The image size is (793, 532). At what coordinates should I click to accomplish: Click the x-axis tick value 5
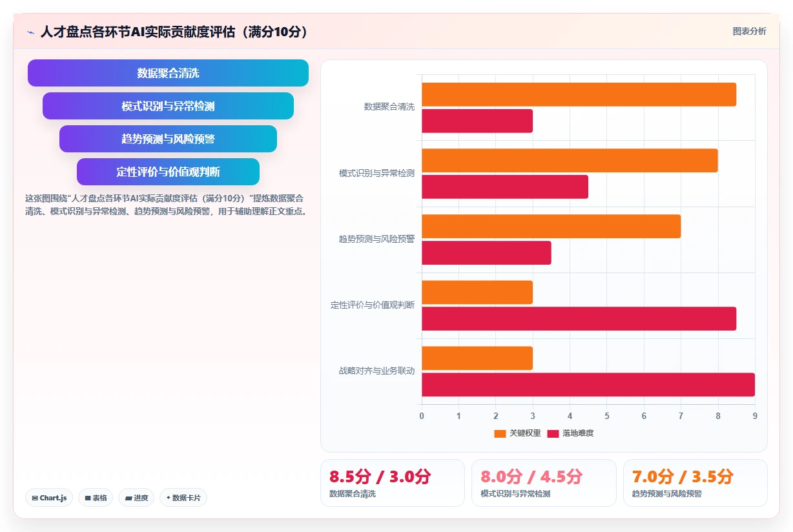point(607,416)
